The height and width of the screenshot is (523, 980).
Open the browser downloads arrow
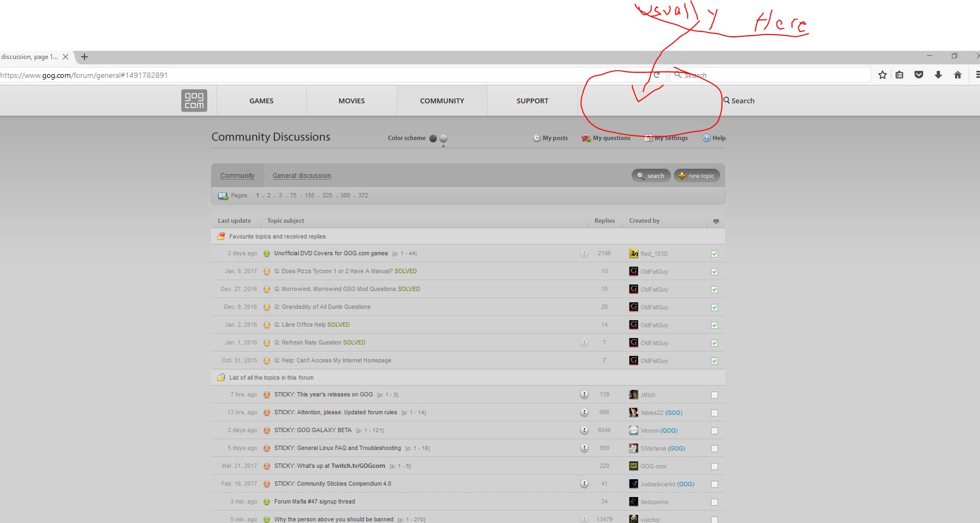point(938,75)
